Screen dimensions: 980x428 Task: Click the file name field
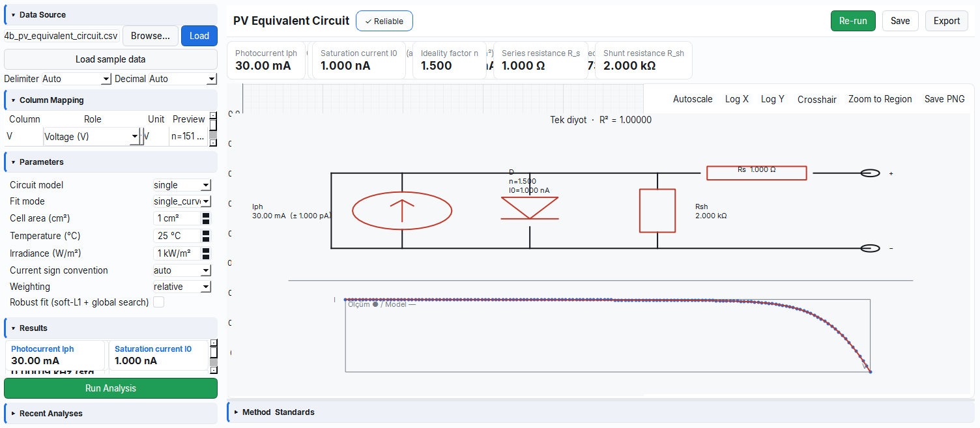[62, 36]
